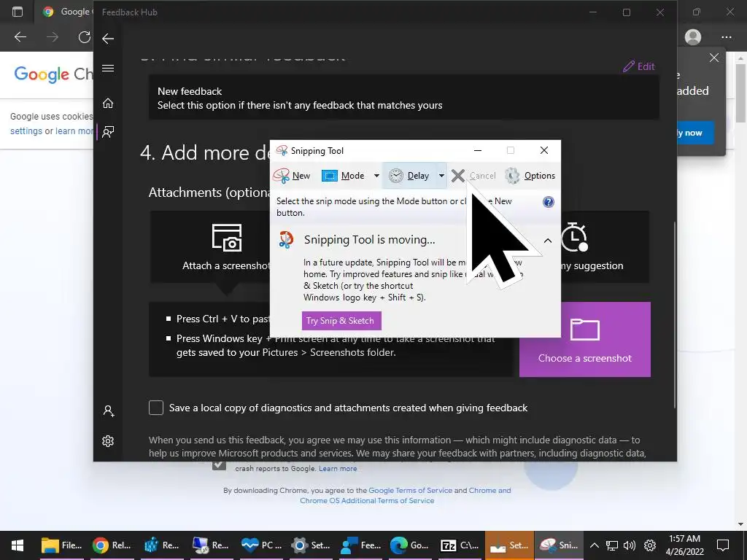Click the add account icon in Feedback Hub
The width and height of the screenshot is (747, 560).
click(x=108, y=411)
